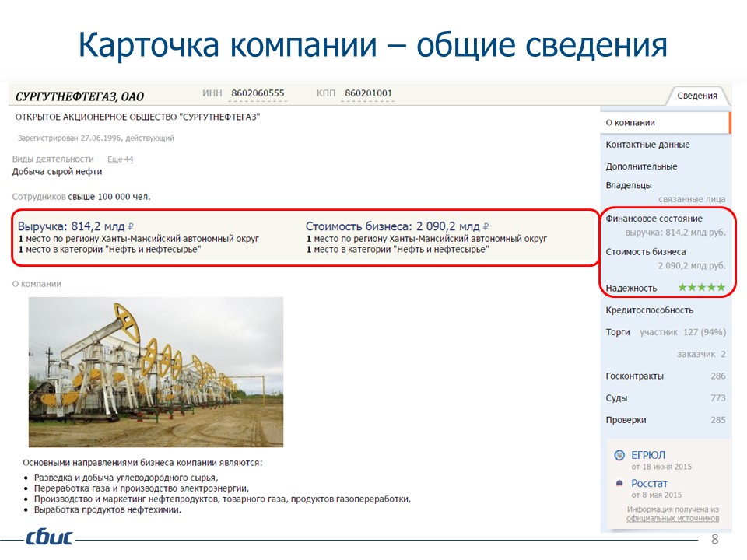Open the Росстат link
747x560 pixels.
pos(649,483)
